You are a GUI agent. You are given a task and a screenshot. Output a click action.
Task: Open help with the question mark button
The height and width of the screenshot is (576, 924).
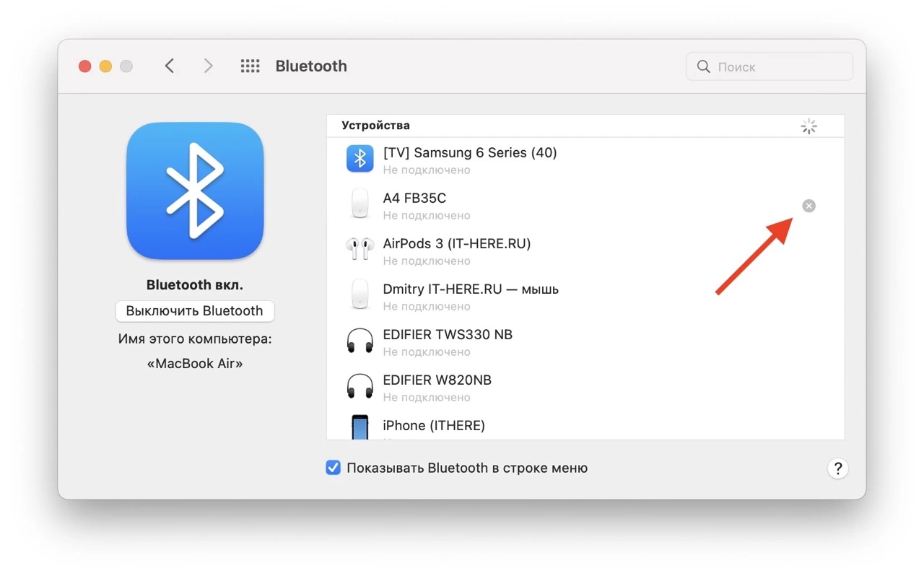point(837,468)
